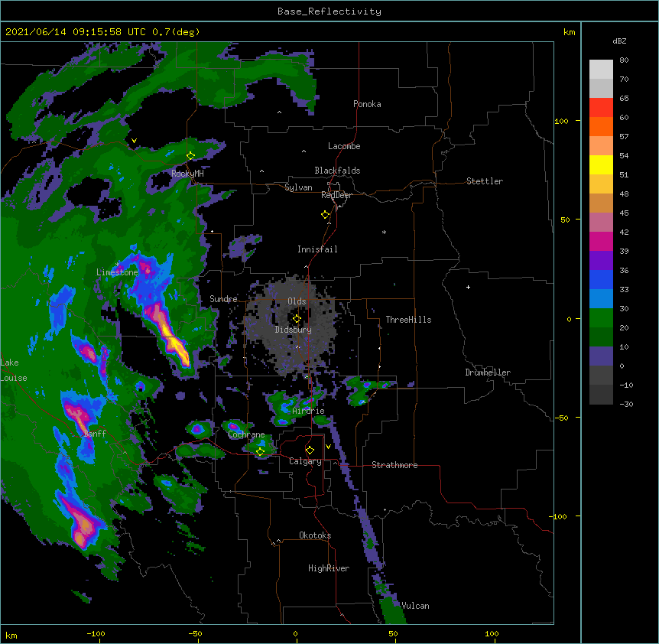Select the yellow v marker east of Calgary
The height and width of the screenshot is (644, 659).
(328, 447)
